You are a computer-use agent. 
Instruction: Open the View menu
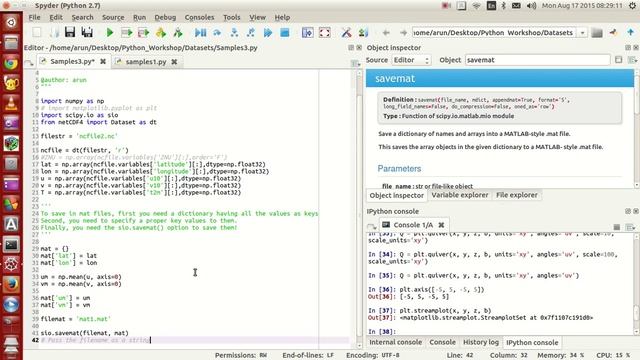point(257,17)
